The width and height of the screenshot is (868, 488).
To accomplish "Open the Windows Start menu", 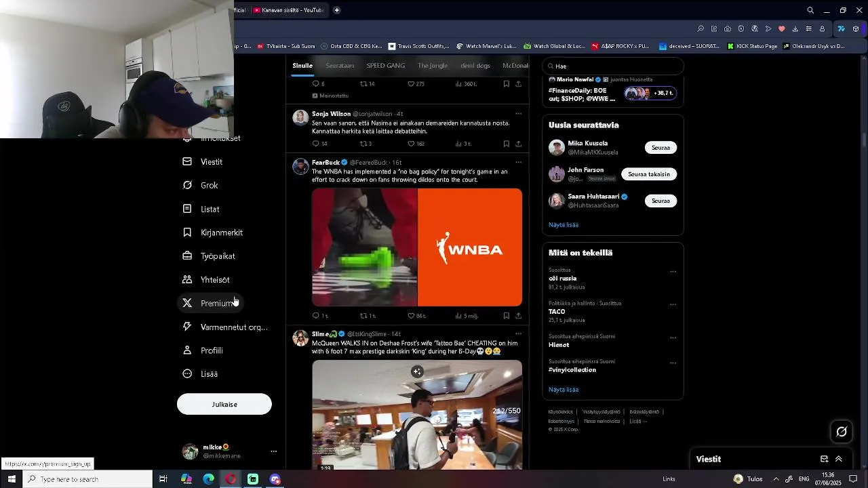I will click(12, 479).
